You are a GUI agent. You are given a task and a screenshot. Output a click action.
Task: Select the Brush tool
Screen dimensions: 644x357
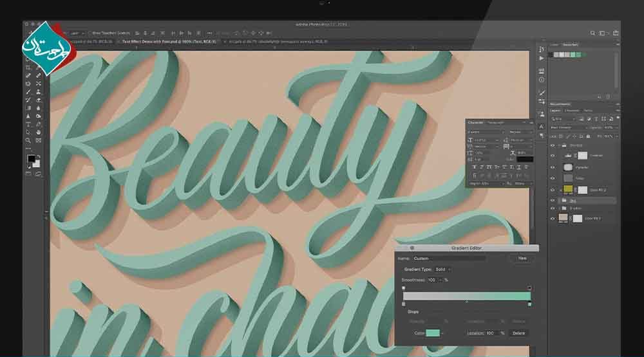tap(28, 92)
